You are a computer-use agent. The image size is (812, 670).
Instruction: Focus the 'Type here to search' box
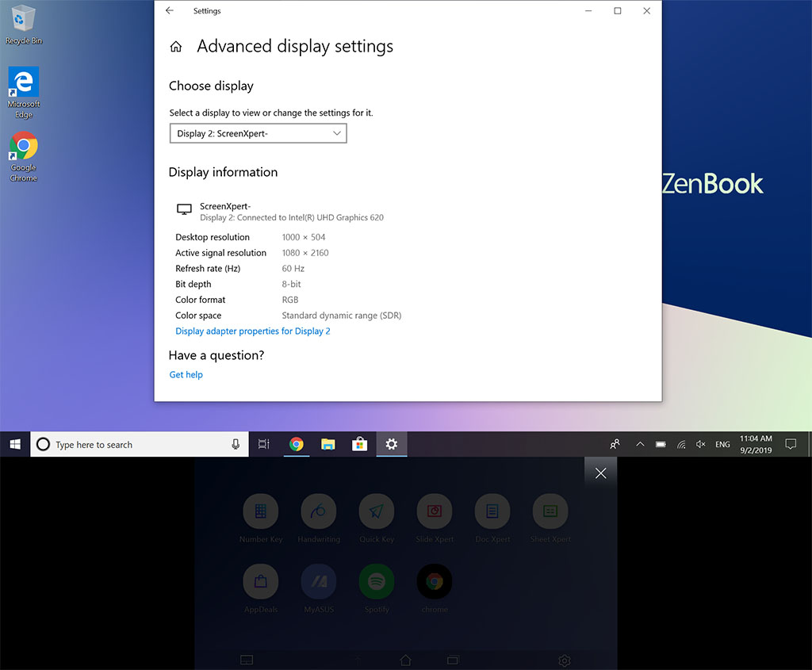(x=140, y=444)
